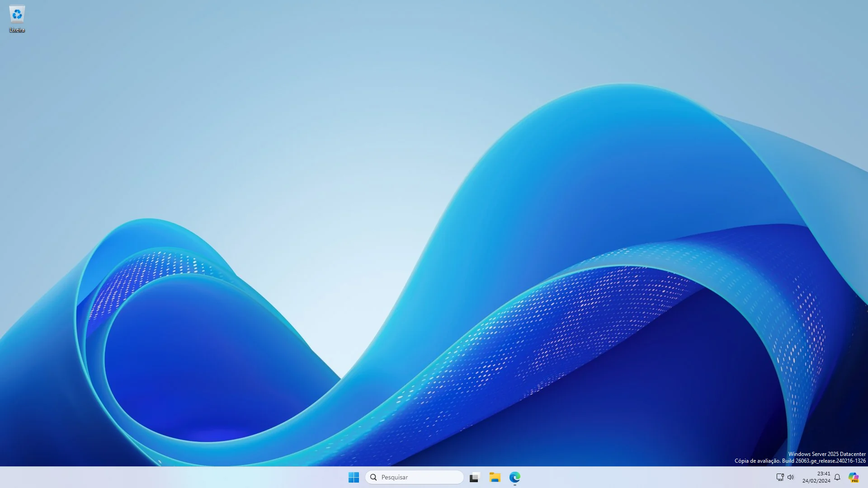The height and width of the screenshot is (488, 868).
Task: Open Task View
Action: coord(473,477)
